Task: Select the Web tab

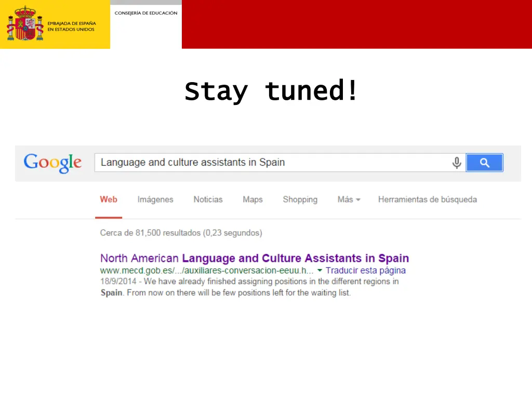Action: 109,199
